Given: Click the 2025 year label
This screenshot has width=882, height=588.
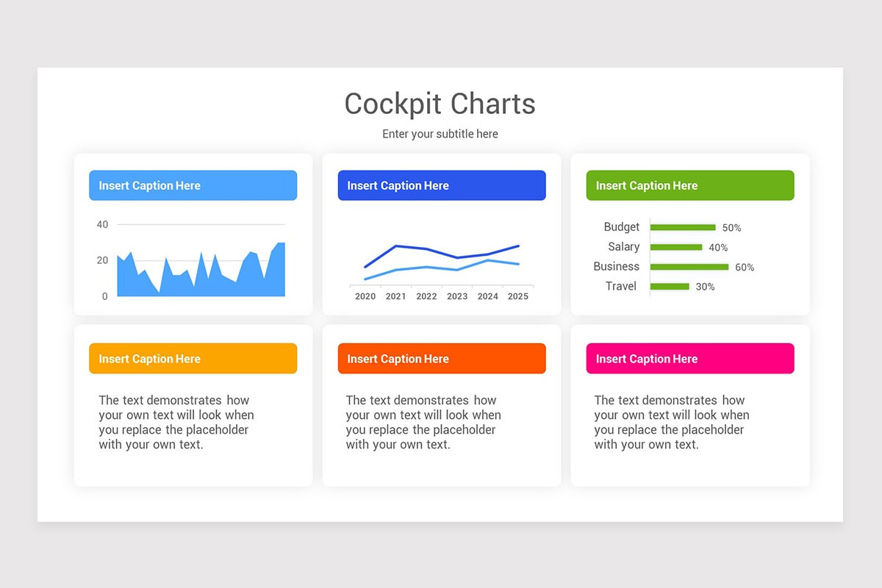Looking at the screenshot, I should pyautogui.click(x=518, y=296).
